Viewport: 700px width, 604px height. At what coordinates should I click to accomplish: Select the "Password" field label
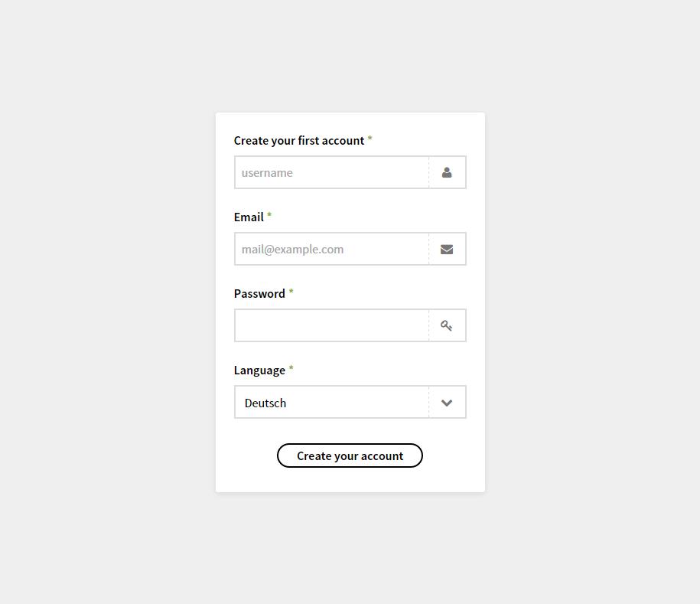coord(259,294)
